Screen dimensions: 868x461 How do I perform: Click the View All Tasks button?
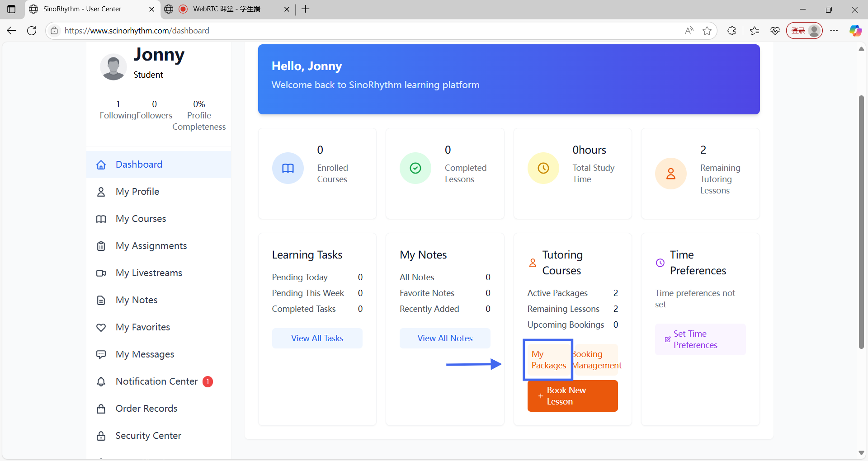[x=317, y=339]
